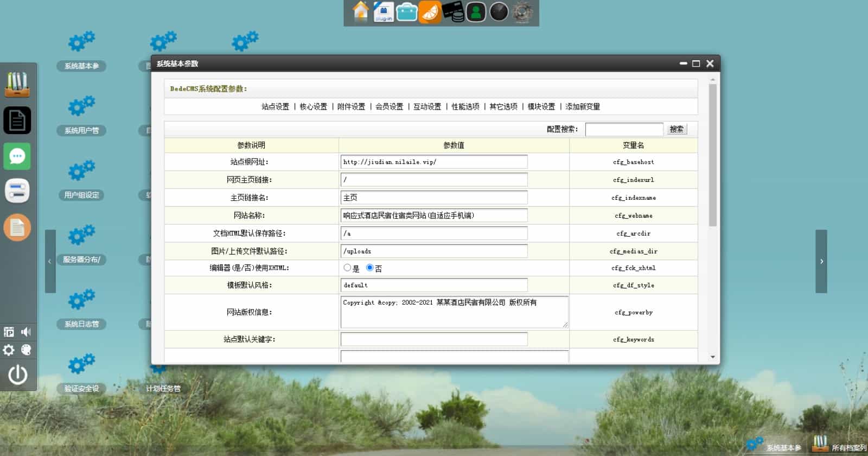868x456 pixels.
Task: Maximize the 系统基本参数 window
Action: point(696,64)
